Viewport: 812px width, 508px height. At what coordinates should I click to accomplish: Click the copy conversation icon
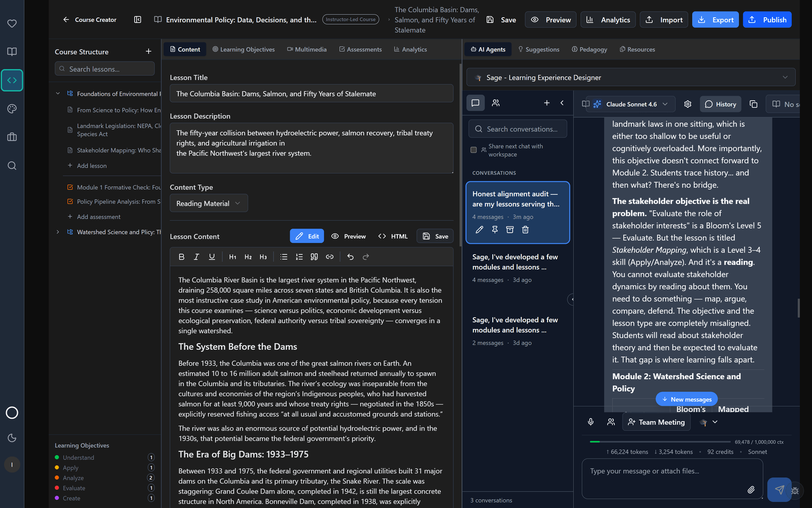754,104
